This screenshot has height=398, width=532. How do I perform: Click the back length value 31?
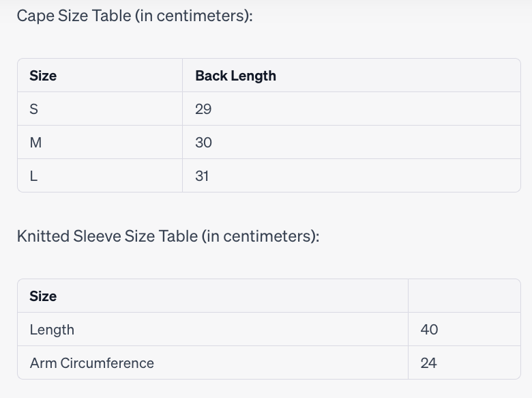[202, 176]
